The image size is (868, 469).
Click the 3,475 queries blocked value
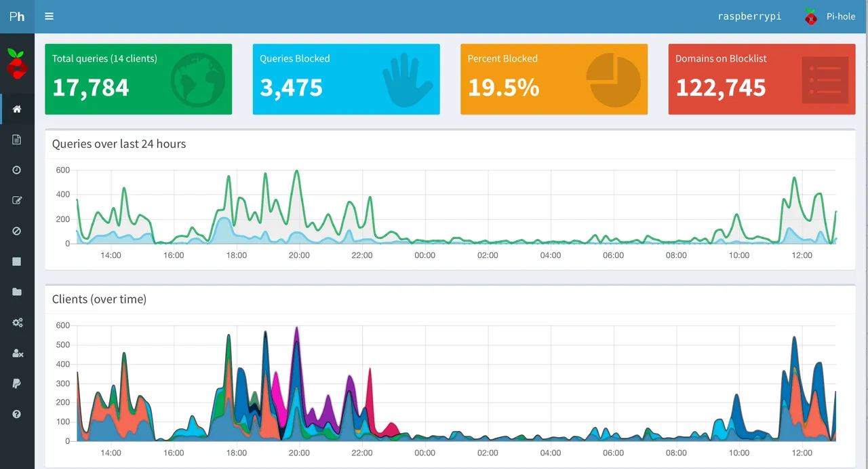[291, 88]
